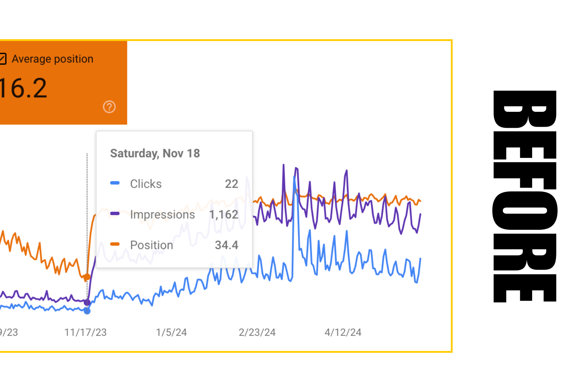Viewport: 588px width, 392px height.
Task: Click the Impressions label in tooltip
Action: [163, 215]
